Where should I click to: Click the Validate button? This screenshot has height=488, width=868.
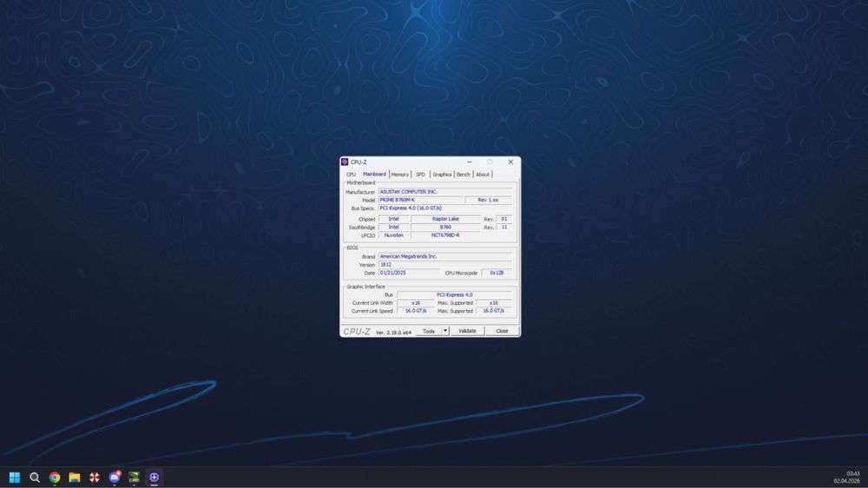[467, 331]
